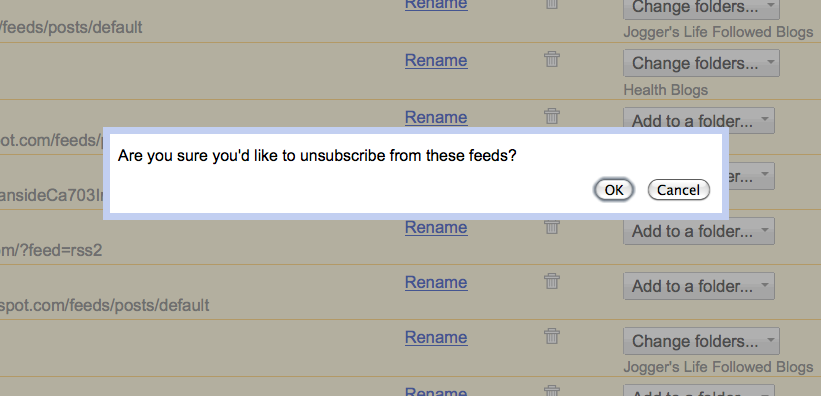Open Add to a folder dropdown above the dialog
Screen dimensions: 821x396
click(698, 120)
